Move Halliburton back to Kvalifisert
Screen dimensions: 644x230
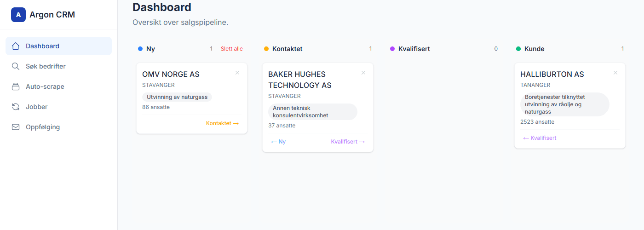coord(540,138)
